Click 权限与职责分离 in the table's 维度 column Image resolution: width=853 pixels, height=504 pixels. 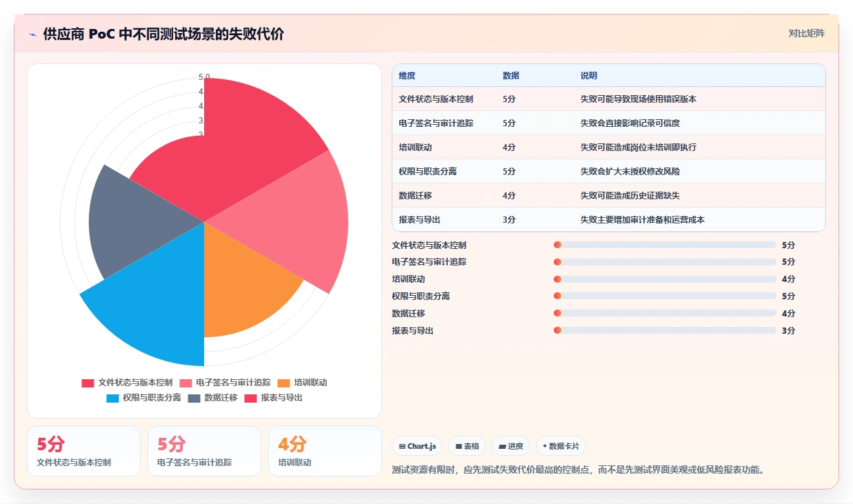[x=428, y=172]
